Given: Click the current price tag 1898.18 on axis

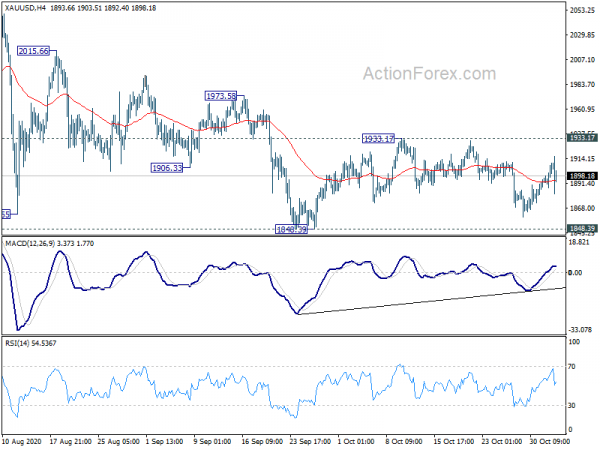Looking at the screenshot, I should (581, 176).
